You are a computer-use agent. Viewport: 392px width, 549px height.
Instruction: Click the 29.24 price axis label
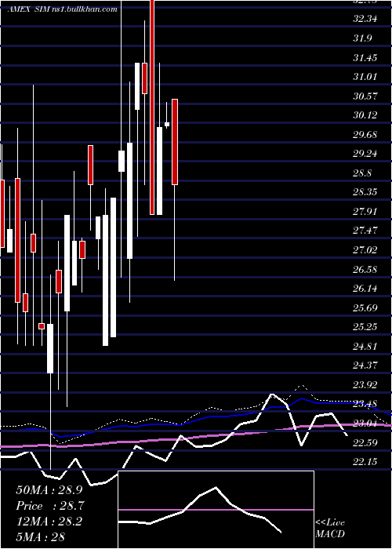tap(365, 154)
